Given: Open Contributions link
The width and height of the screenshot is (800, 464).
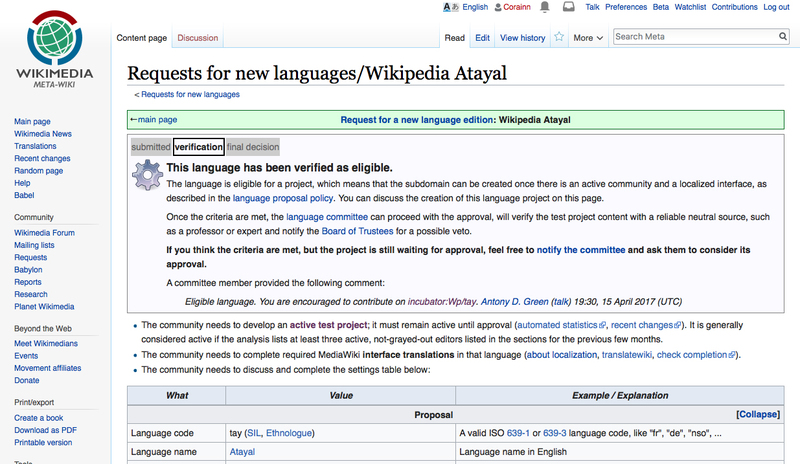Looking at the screenshot, I should [735, 7].
